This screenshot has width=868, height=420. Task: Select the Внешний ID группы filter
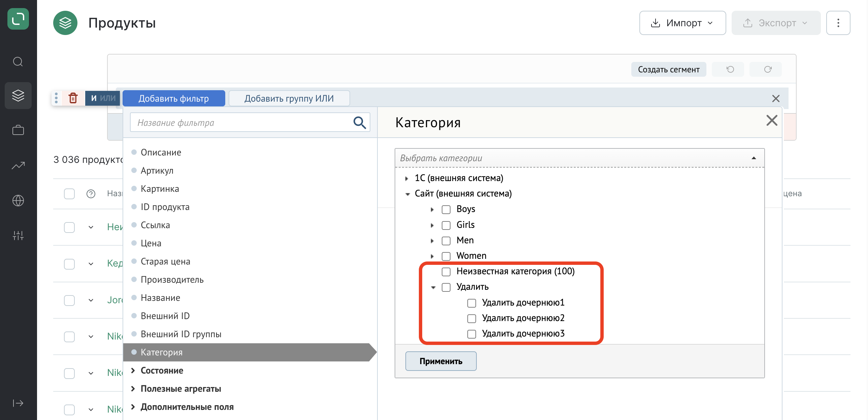181,334
